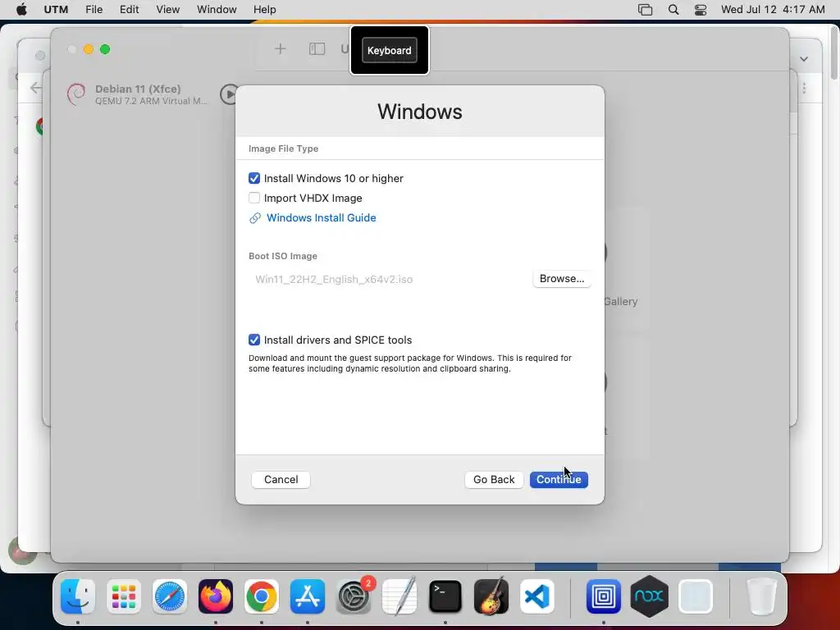The image size is (840, 630).
Task: Open Control Center in menu bar
Action: (x=701, y=10)
